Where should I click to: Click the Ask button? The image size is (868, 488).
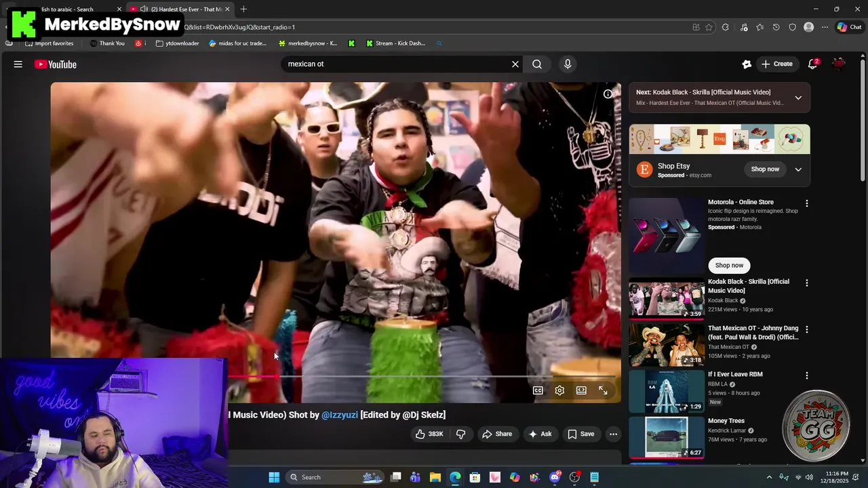click(x=540, y=434)
